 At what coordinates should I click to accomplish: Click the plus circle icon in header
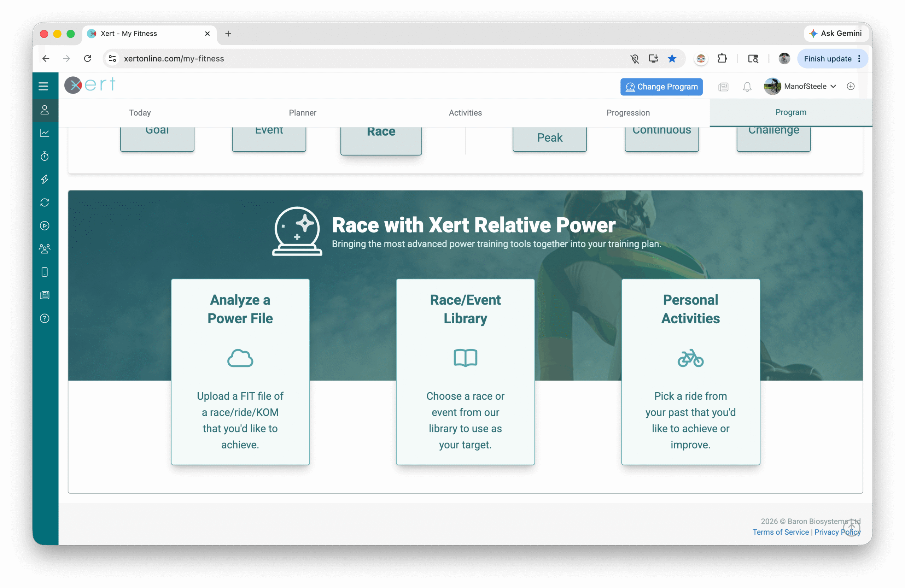851,86
